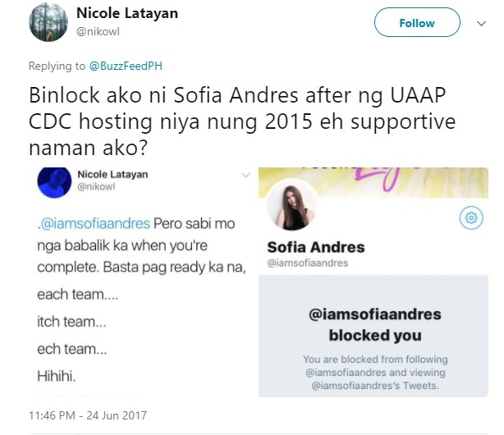Click the profile header banner image
The width and height of the screenshot is (504, 435).
pyautogui.click(x=373, y=182)
